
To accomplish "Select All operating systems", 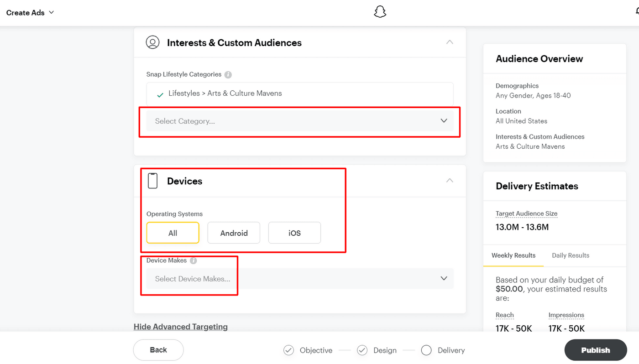I will tap(173, 233).
